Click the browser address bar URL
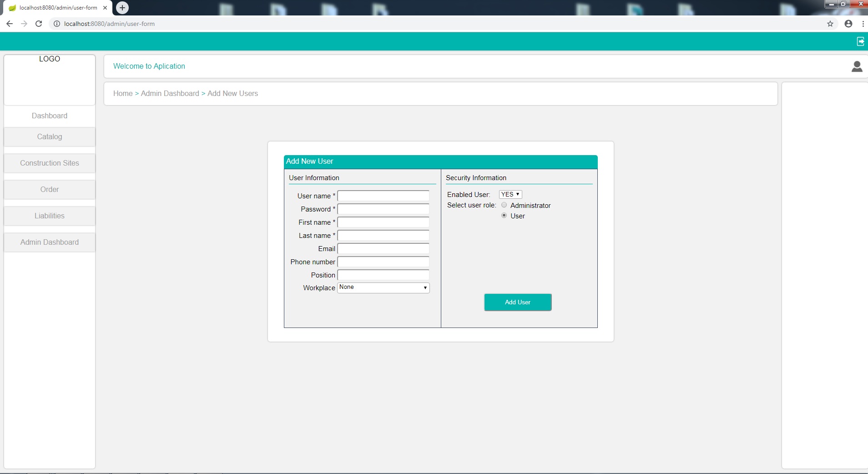The width and height of the screenshot is (868, 474). (110, 24)
